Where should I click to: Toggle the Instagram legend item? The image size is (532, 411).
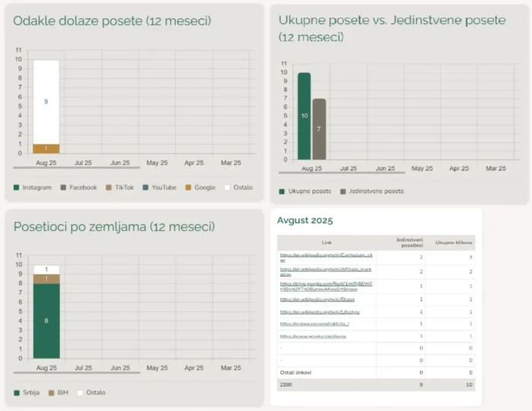pos(33,187)
